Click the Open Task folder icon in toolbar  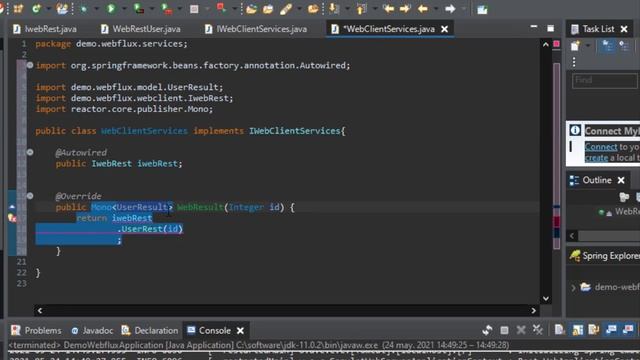pos(268,9)
